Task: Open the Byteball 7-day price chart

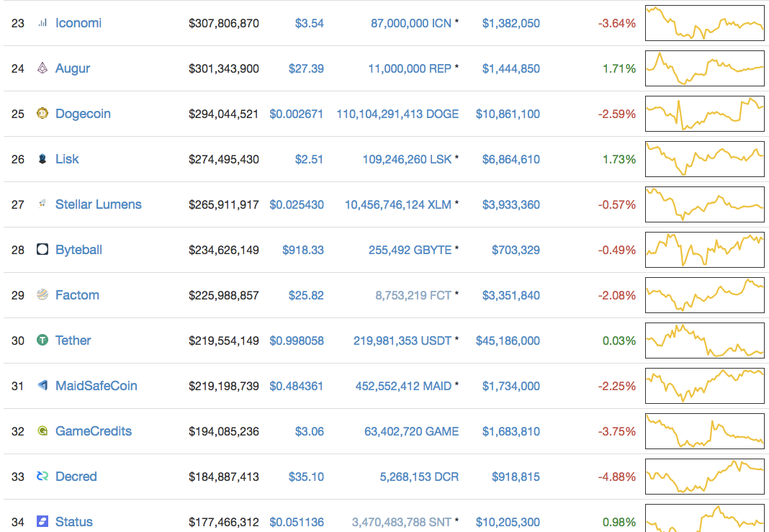Action: tap(704, 250)
